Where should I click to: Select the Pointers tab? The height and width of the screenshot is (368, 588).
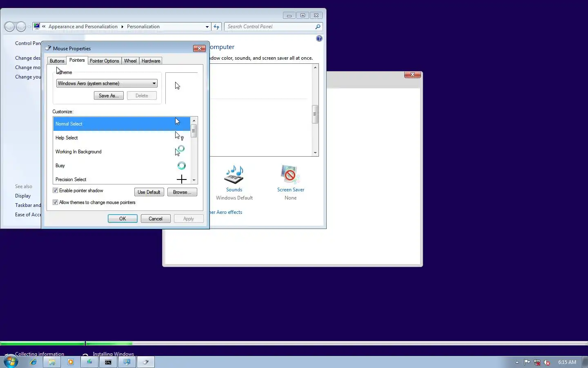(x=77, y=60)
